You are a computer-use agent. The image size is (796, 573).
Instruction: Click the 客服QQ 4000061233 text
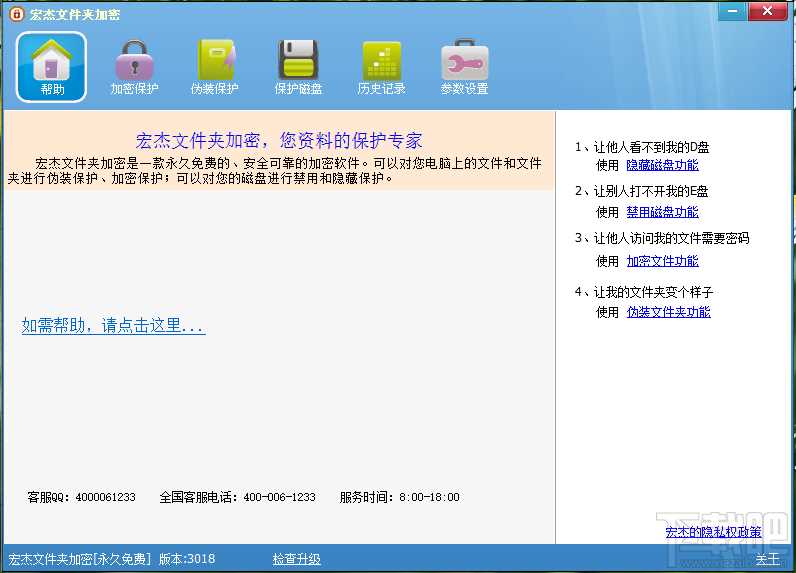(81, 497)
